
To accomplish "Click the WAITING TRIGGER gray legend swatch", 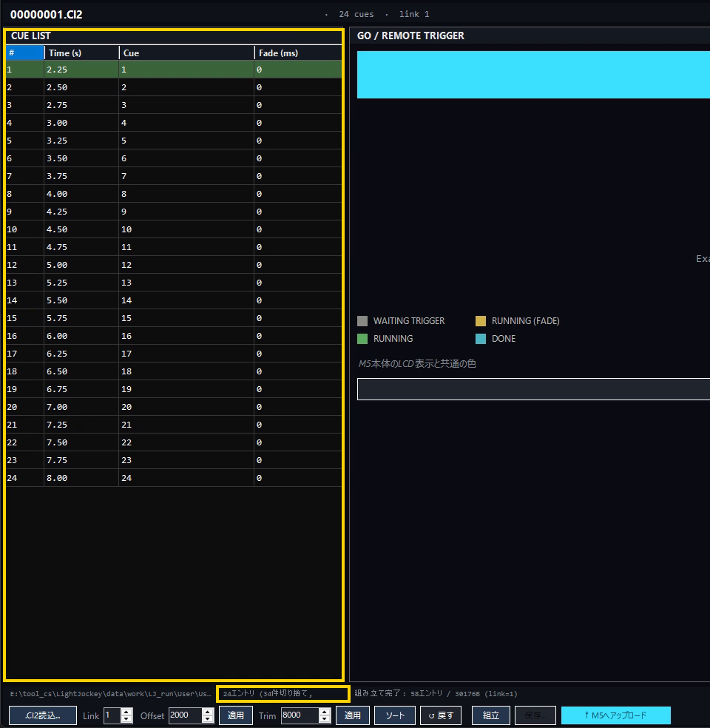I will (362, 321).
